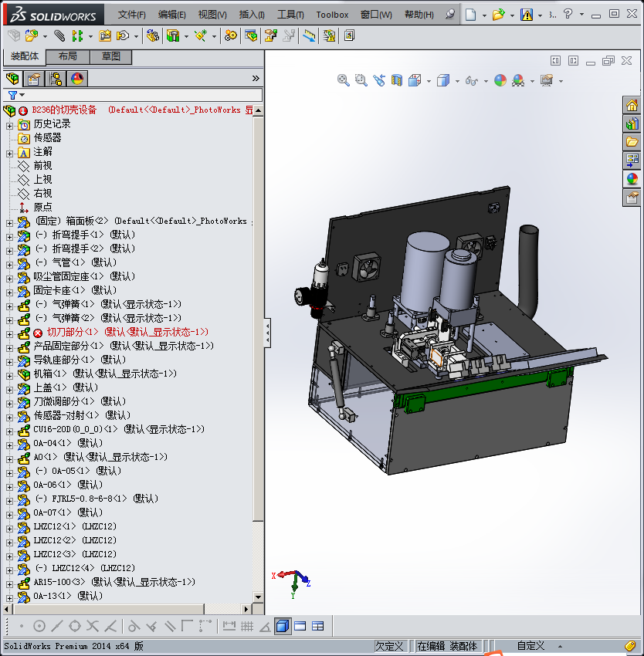Click the Previous View icon
The image size is (644, 656).
point(379,80)
